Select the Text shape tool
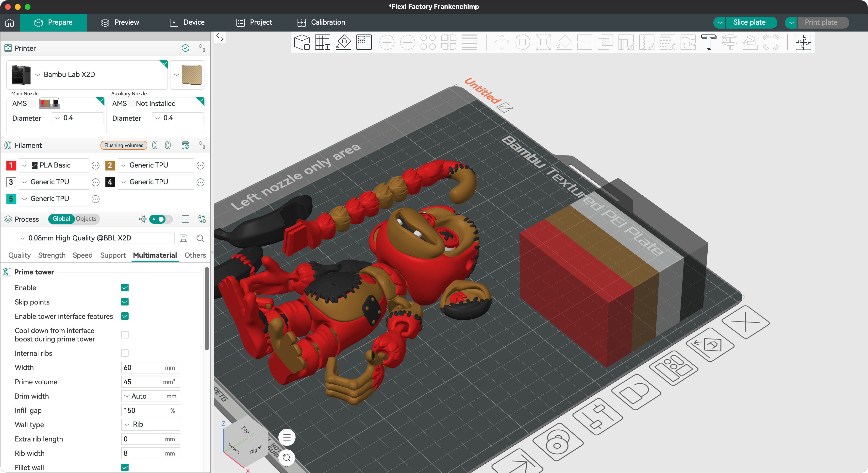This screenshot has width=868, height=473. (x=709, y=42)
